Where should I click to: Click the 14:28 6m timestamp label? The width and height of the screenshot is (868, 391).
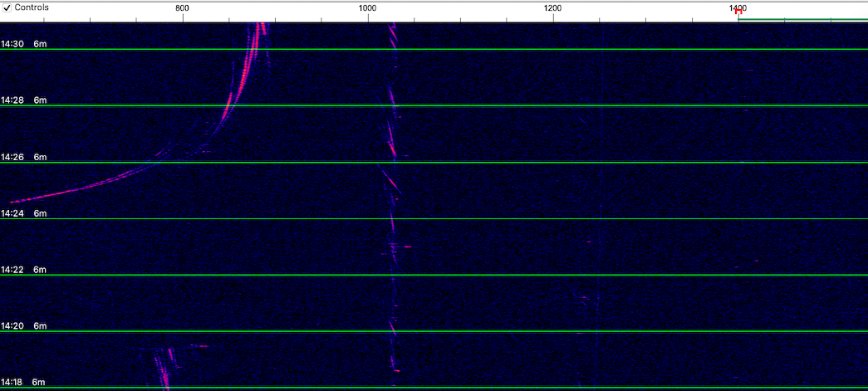(24, 100)
